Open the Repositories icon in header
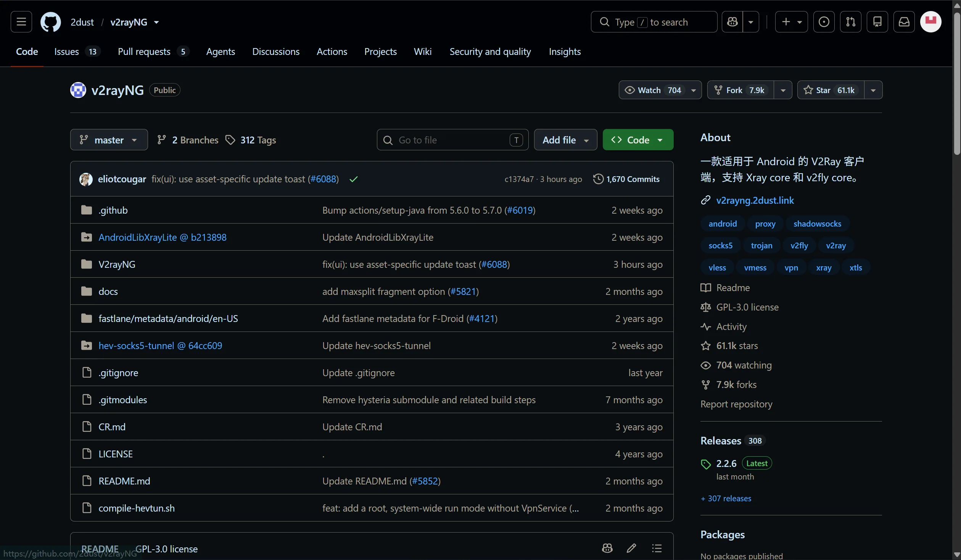 pos(877,22)
